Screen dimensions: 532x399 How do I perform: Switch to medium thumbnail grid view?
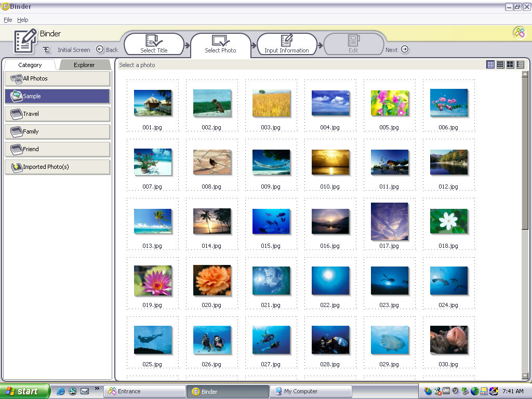[x=500, y=64]
